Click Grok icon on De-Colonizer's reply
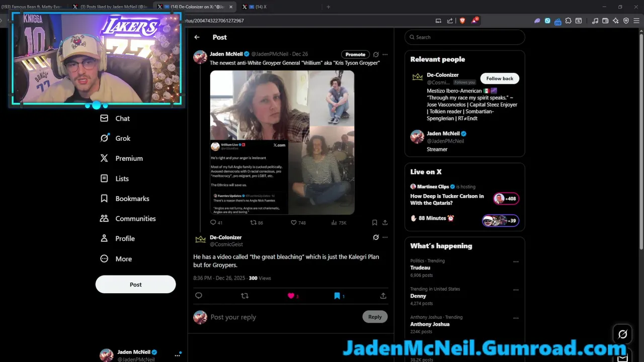 [375, 237]
